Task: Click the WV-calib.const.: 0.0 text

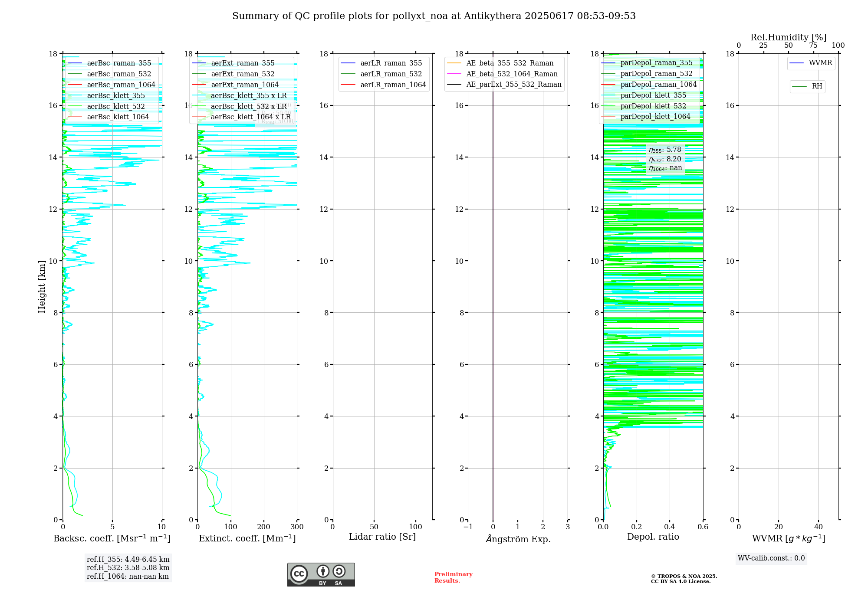Action: pyautogui.click(x=771, y=558)
